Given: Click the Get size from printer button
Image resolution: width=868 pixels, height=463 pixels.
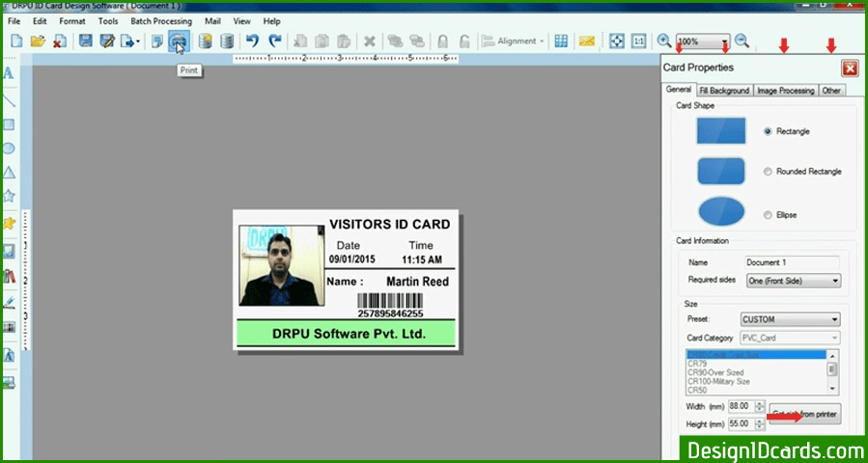Looking at the screenshot, I should click(x=805, y=414).
